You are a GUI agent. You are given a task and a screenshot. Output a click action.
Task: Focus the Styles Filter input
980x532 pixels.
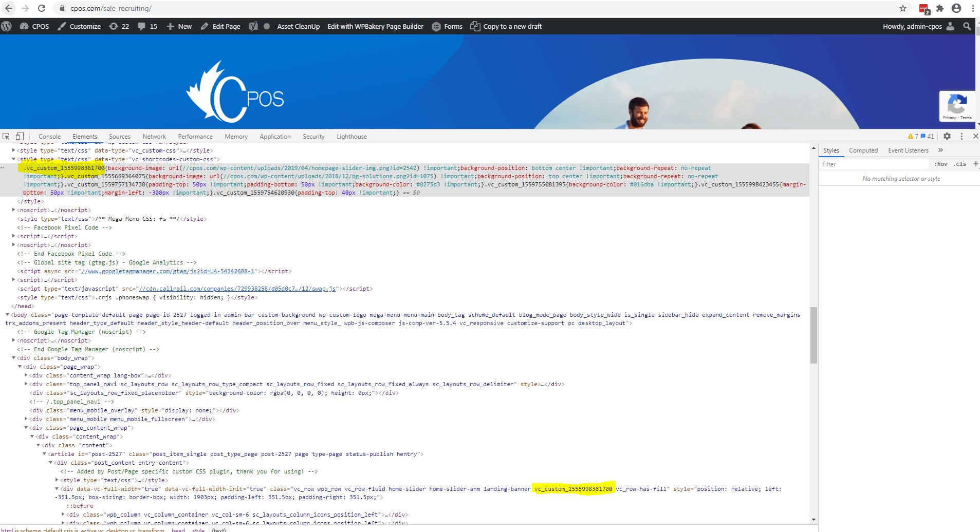point(875,164)
